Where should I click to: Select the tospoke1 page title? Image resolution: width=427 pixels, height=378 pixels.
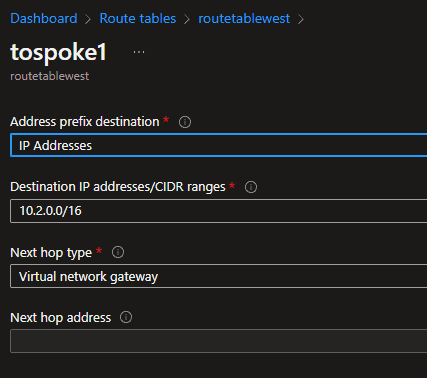58,52
